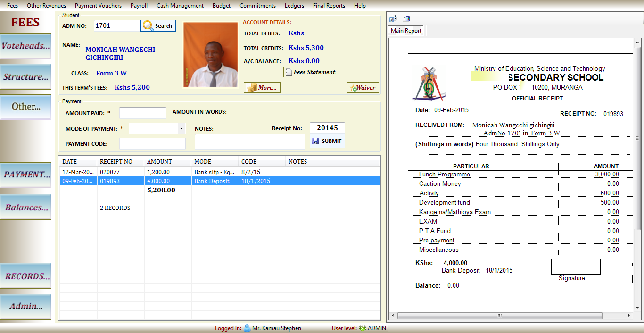Expand the truncated 12-Mar date cell
This screenshot has width=644, height=333.
78,172
